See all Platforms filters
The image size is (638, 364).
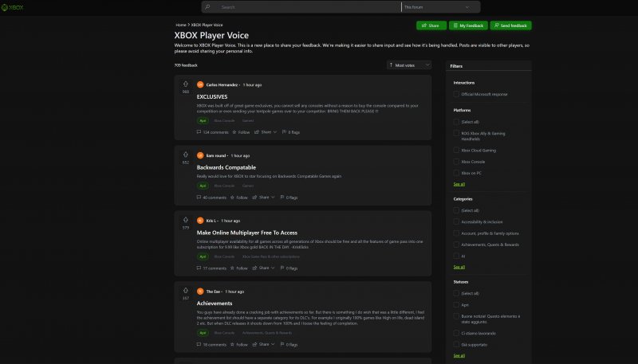[459, 185]
